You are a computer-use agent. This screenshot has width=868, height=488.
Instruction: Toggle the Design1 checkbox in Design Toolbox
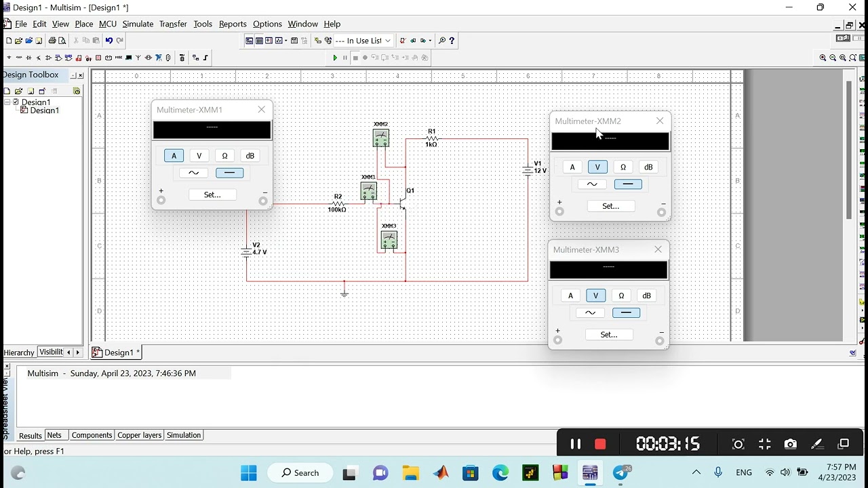[16, 102]
